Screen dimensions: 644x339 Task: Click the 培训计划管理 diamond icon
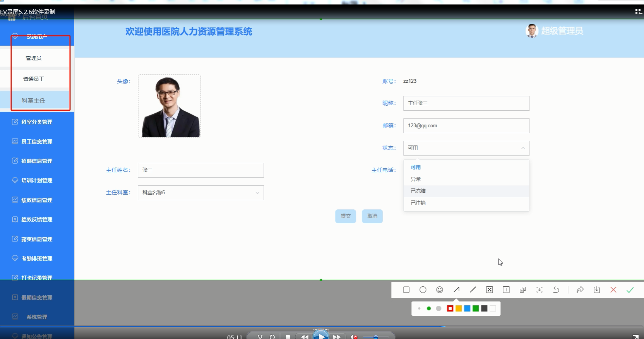click(x=15, y=180)
